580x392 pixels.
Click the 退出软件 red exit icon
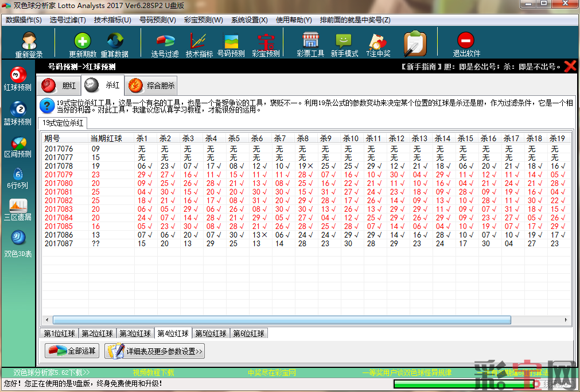[x=466, y=42]
